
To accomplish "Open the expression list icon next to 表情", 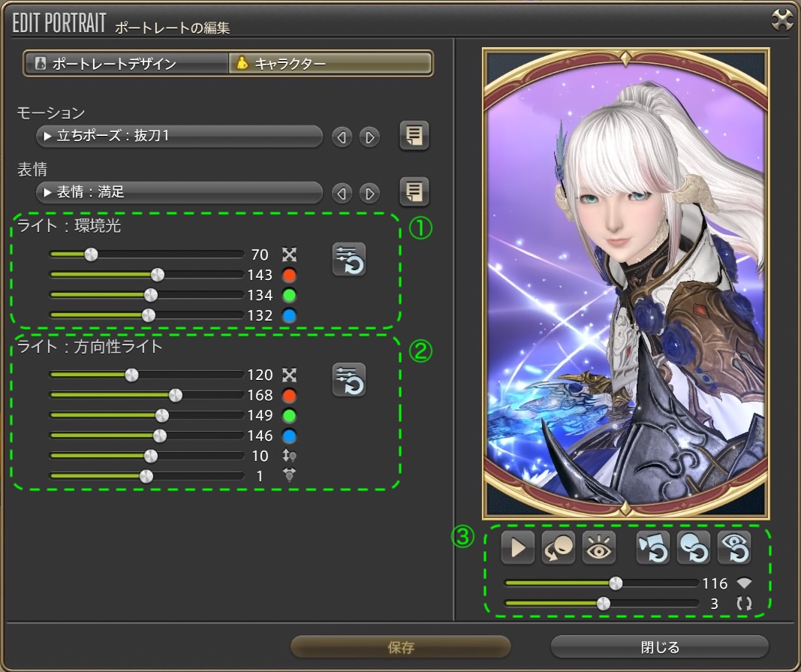I will (414, 192).
